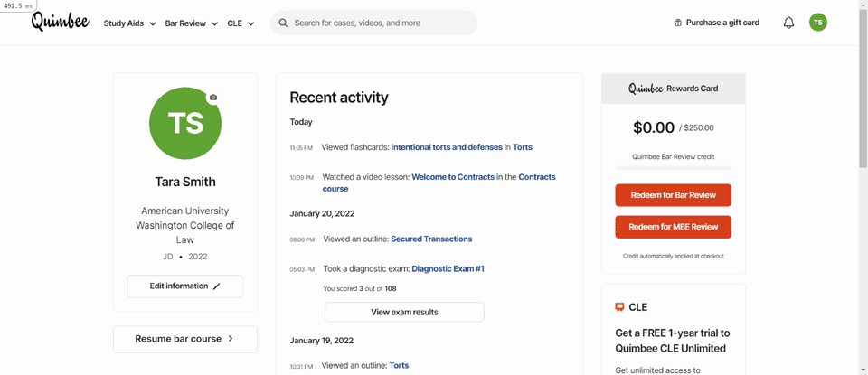The height and width of the screenshot is (375, 868).
Task: Open Intentional torts and defenses link
Action: (x=447, y=147)
